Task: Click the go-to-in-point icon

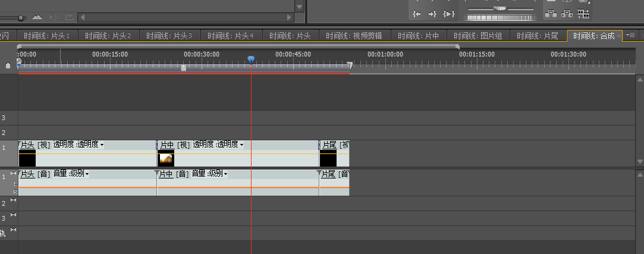Action: point(417,14)
